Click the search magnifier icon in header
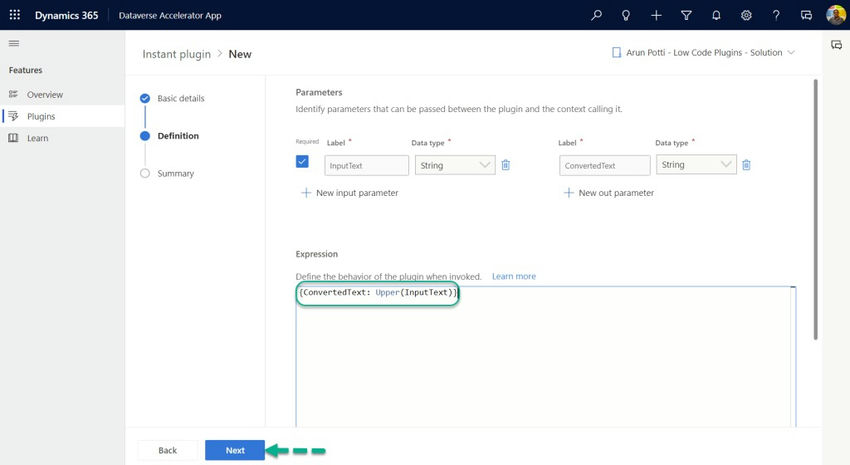The image size is (850, 465). [x=597, y=16]
